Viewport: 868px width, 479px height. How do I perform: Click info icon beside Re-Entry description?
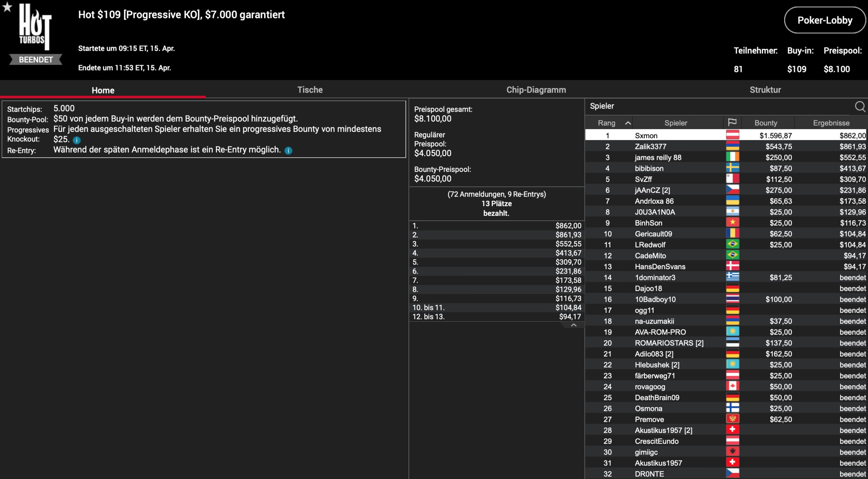[288, 151]
